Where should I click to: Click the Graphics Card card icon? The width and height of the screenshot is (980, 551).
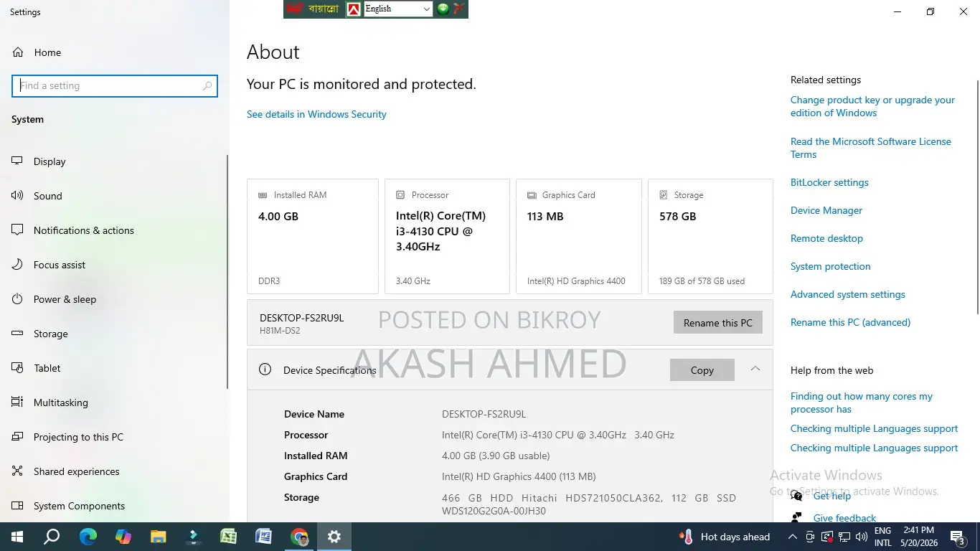(x=532, y=195)
